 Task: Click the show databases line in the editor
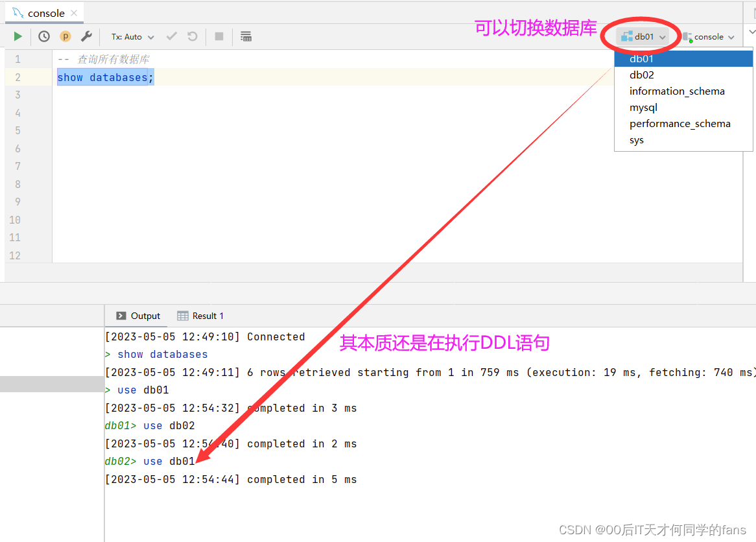(x=106, y=78)
